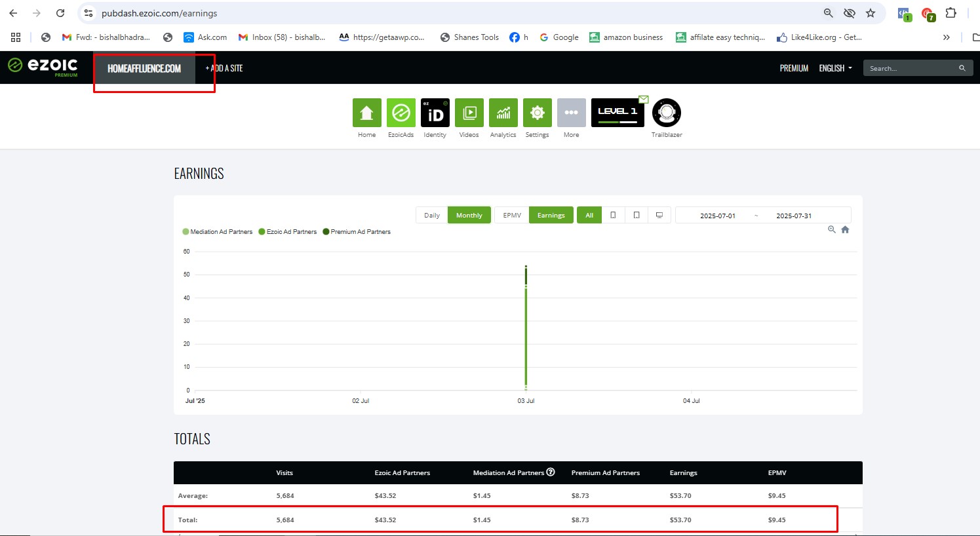The width and height of the screenshot is (980, 536).
Task: Click the Ezoic logo
Action: tap(43, 66)
